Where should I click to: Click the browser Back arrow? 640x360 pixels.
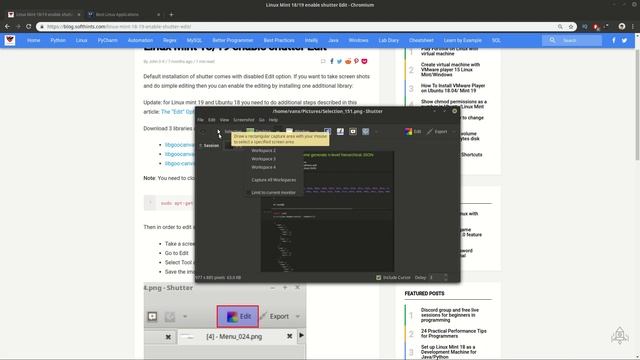point(7,27)
